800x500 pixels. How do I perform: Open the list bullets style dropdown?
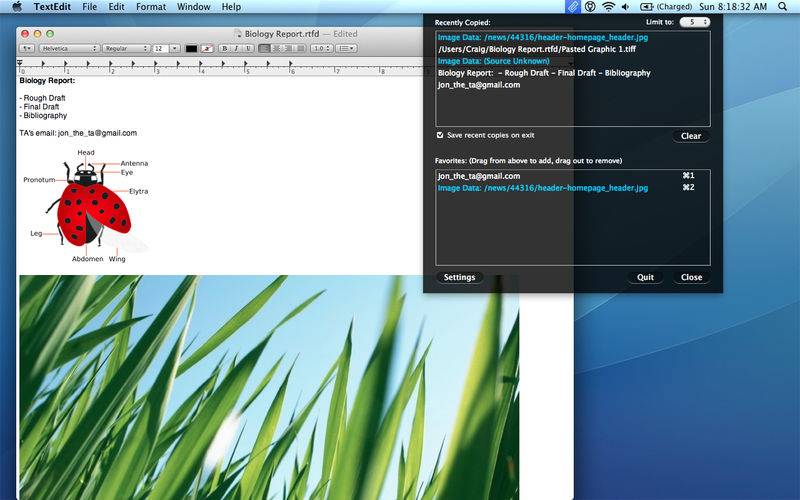click(x=346, y=48)
